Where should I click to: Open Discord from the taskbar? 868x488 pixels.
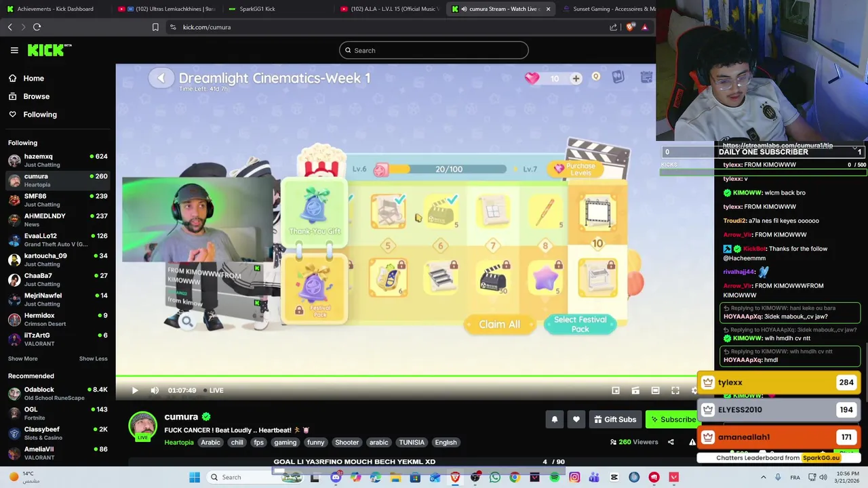point(336,477)
